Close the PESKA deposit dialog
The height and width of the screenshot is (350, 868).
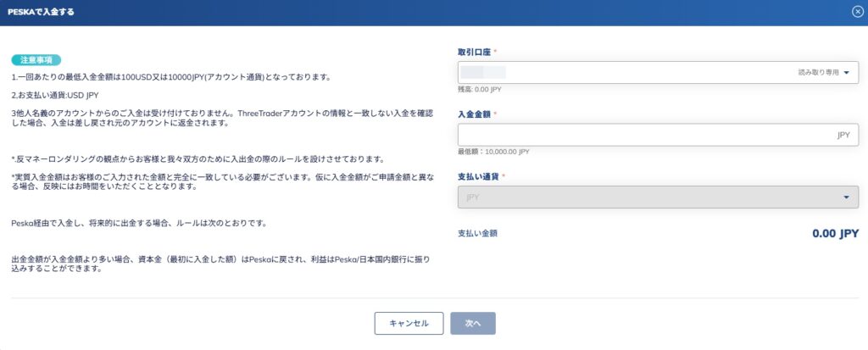[857, 12]
